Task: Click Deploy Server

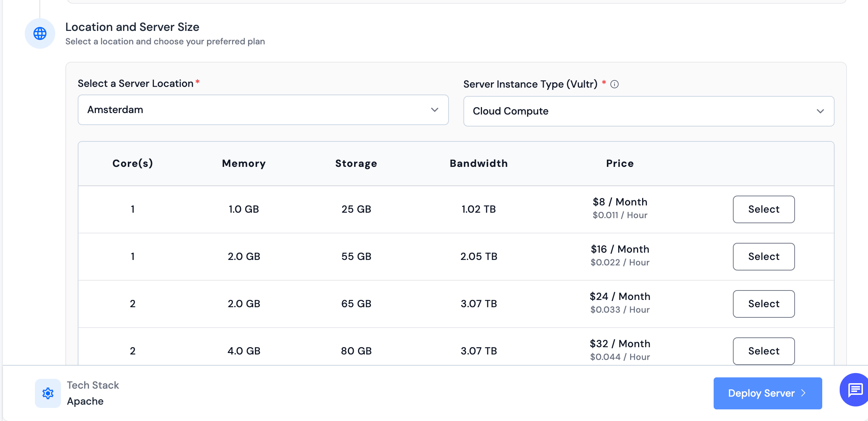Action: pos(767,393)
